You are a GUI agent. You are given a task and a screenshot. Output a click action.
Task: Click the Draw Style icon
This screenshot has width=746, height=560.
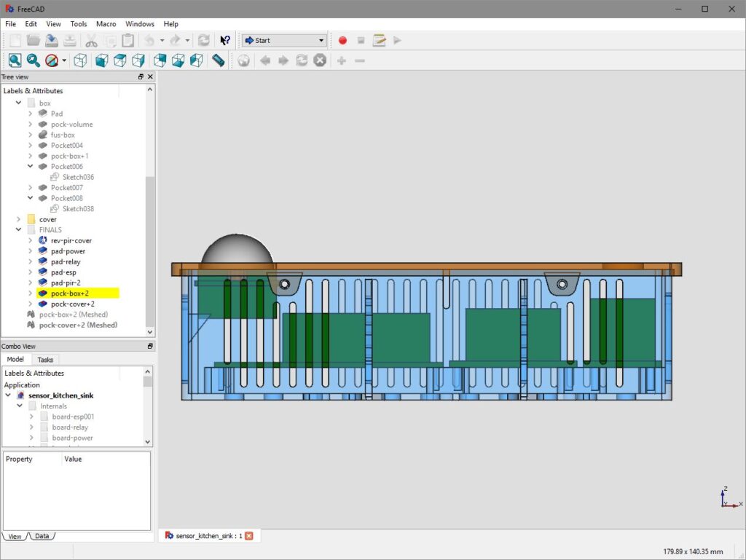point(52,60)
